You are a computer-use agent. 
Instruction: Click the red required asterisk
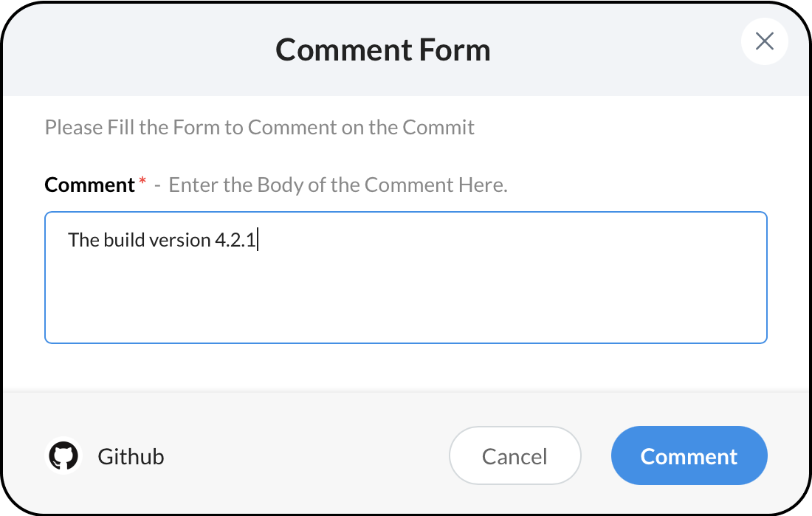tap(142, 182)
